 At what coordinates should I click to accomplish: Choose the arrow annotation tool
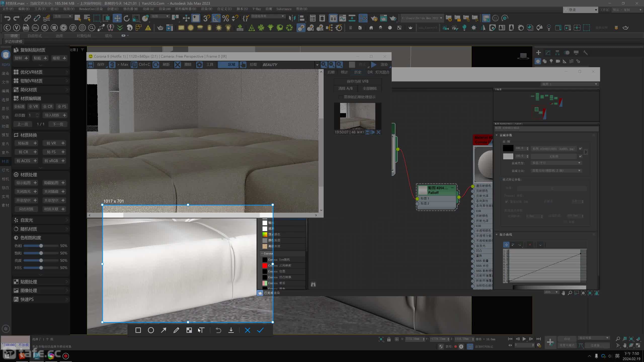click(164, 330)
